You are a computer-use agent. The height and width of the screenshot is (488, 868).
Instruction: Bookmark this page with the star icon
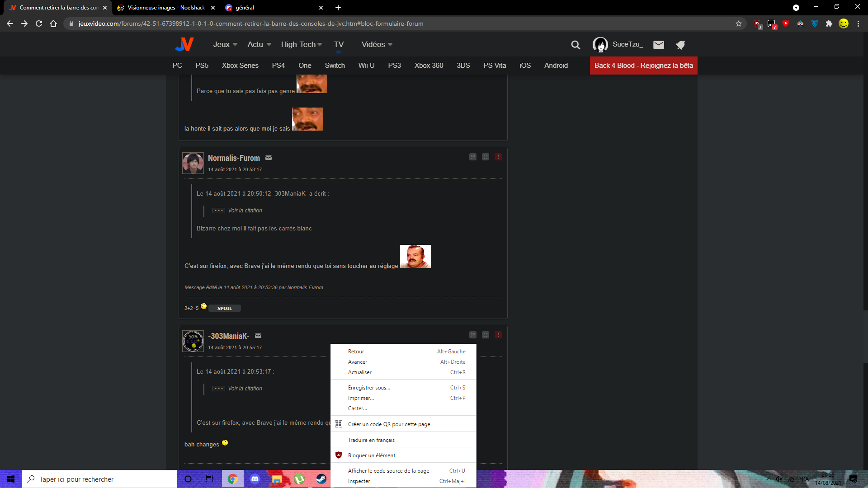click(739, 23)
